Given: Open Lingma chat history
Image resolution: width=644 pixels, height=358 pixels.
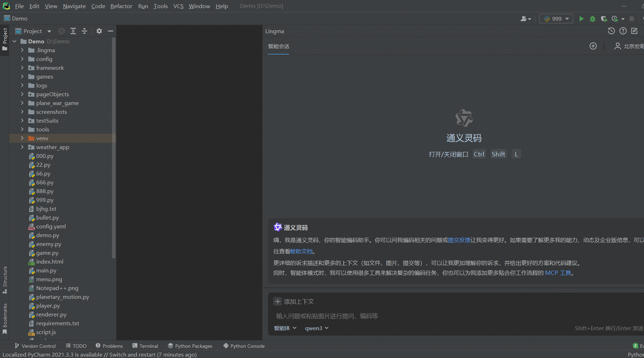Looking at the screenshot, I should pyautogui.click(x=611, y=31).
